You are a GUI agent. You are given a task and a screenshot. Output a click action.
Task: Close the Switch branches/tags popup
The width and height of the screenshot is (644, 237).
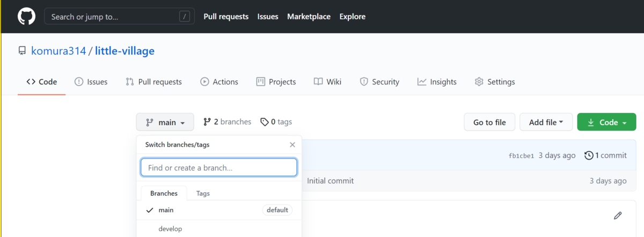click(x=292, y=145)
